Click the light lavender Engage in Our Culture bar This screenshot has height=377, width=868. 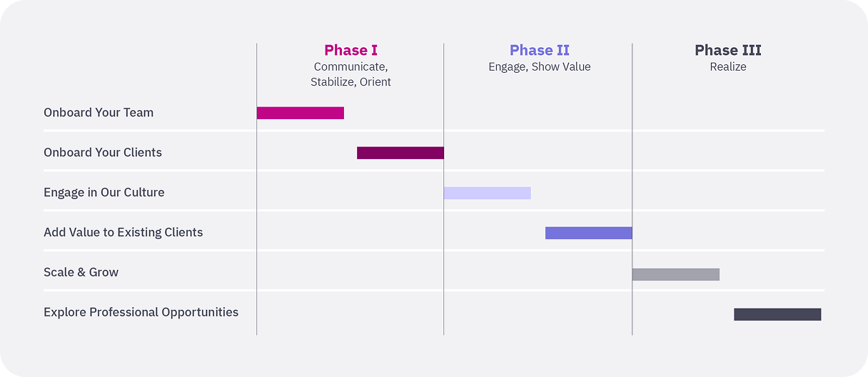click(487, 193)
